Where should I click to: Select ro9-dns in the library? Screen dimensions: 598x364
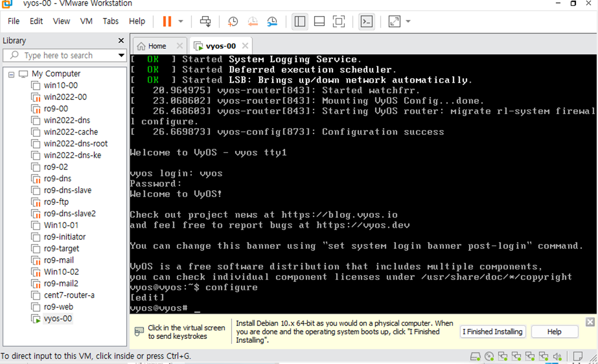(x=58, y=179)
